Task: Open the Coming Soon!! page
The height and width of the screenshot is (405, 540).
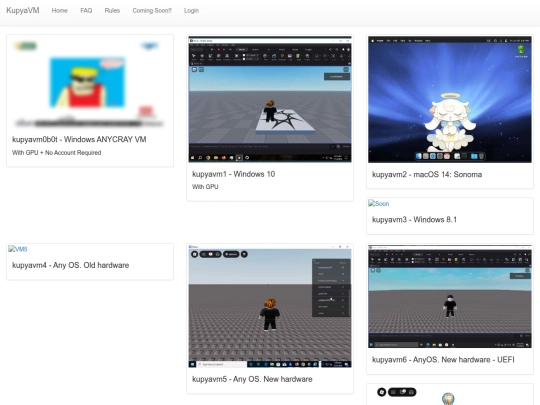Action: point(152,11)
